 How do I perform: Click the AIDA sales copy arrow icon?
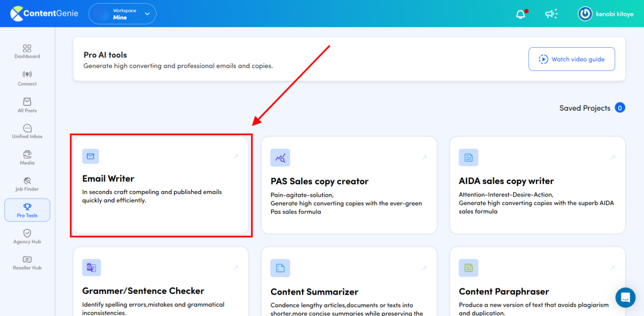[613, 157]
